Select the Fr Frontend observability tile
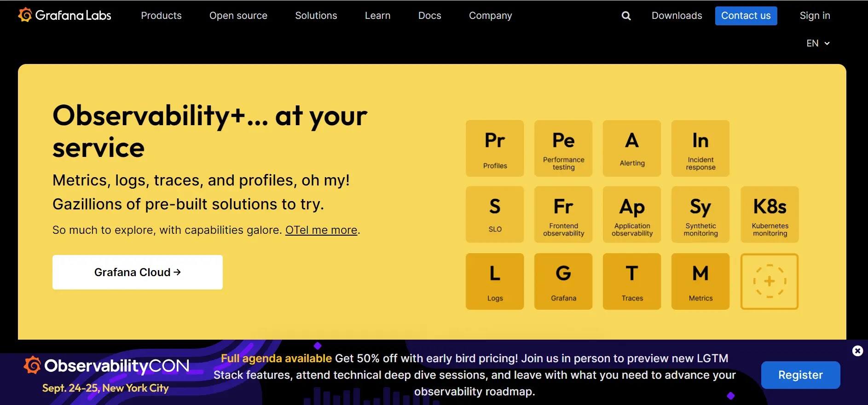 (x=563, y=214)
